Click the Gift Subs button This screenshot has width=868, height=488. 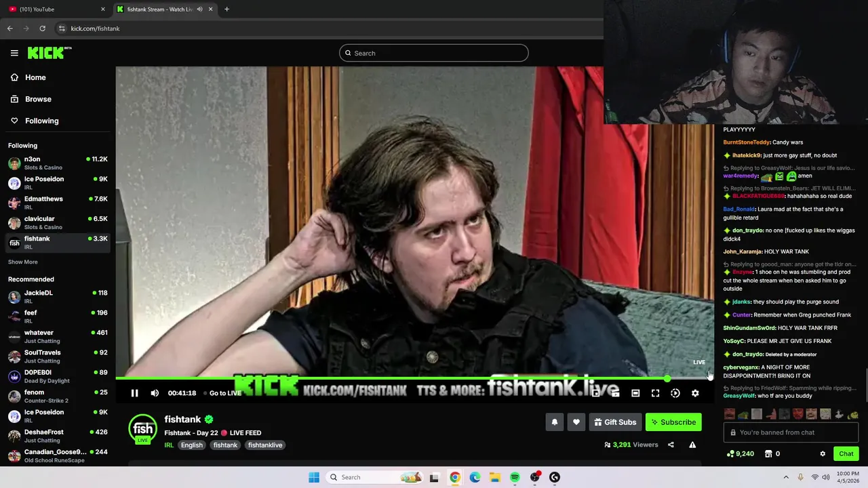[615, 422]
